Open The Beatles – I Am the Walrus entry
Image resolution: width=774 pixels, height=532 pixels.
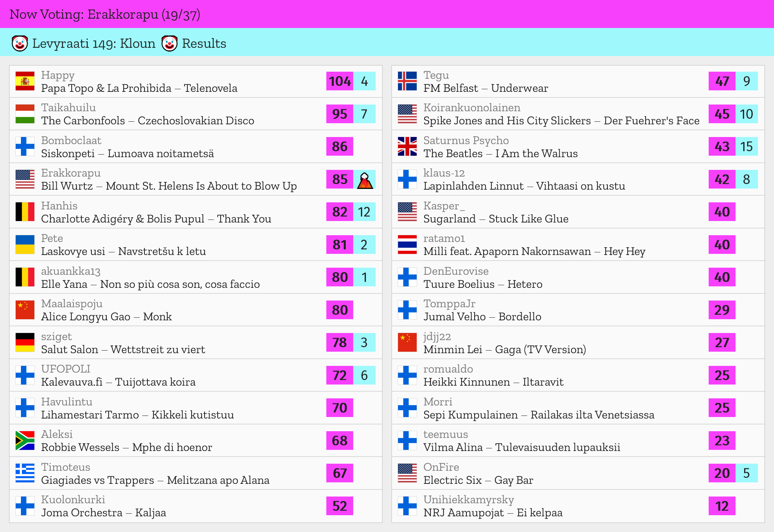500,153
